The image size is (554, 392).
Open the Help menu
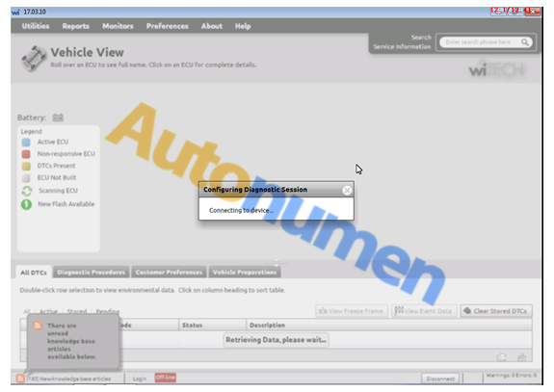pyautogui.click(x=243, y=26)
